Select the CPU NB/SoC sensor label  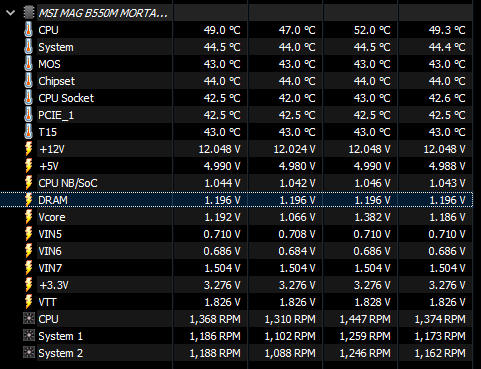[68, 183]
